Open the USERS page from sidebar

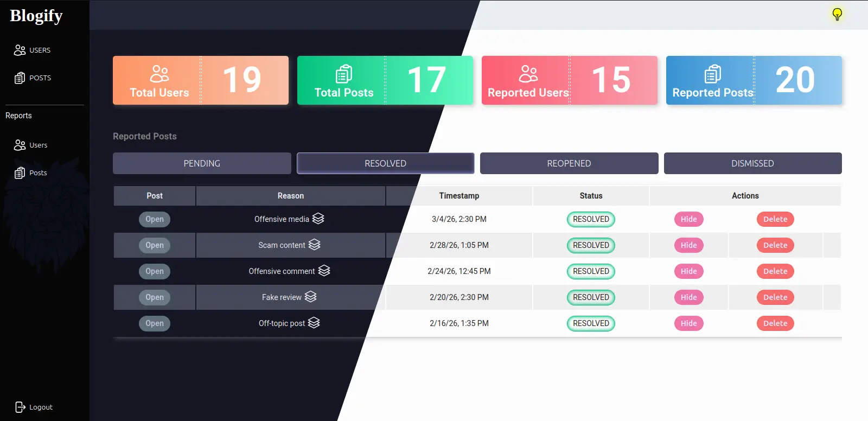33,50
